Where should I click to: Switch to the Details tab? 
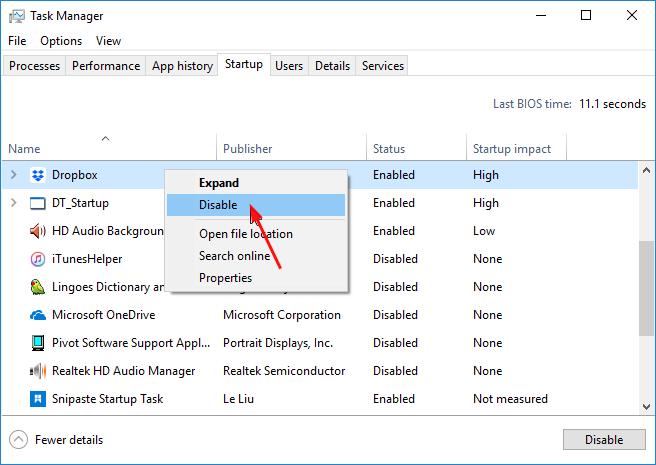[332, 66]
